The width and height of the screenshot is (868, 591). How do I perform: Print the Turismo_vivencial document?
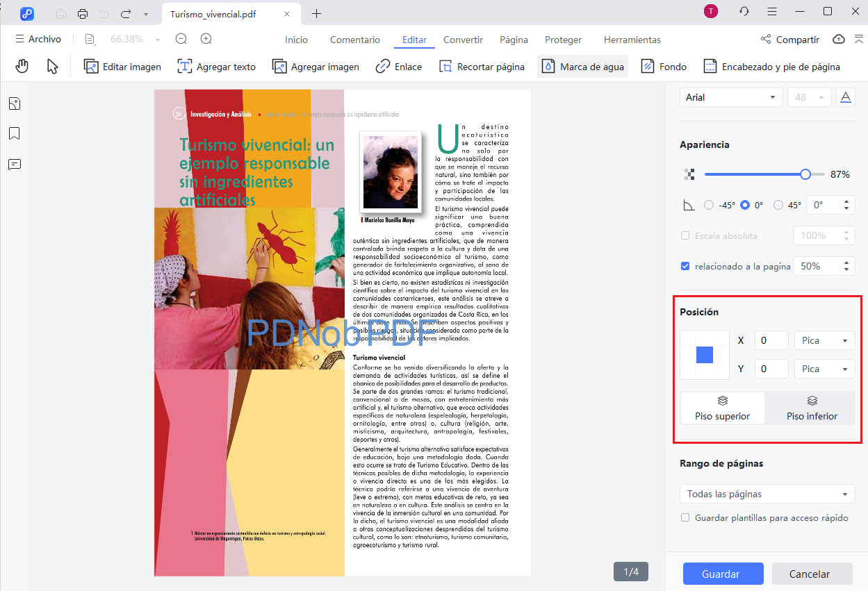(x=83, y=13)
